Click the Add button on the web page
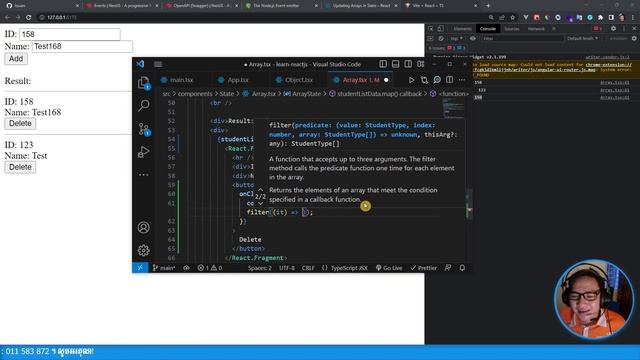This screenshot has height=360, width=640. pos(16,59)
